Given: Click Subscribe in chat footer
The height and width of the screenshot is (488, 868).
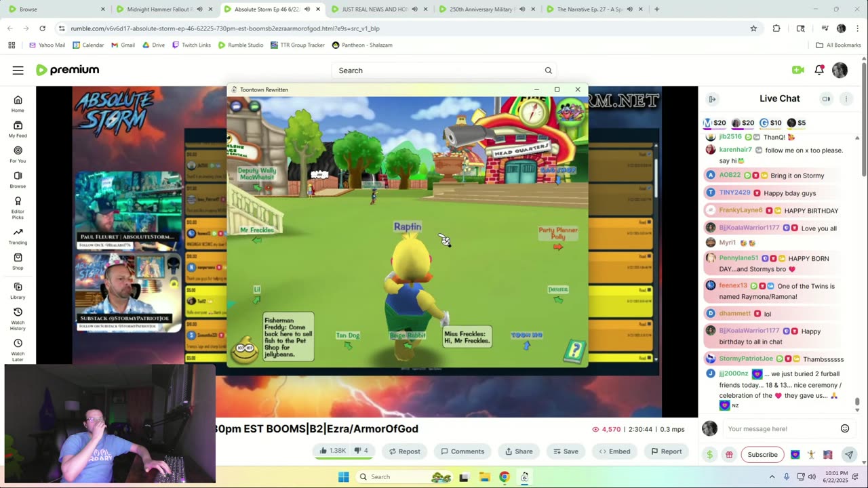Looking at the screenshot, I should pyautogui.click(x=762, y=455).
